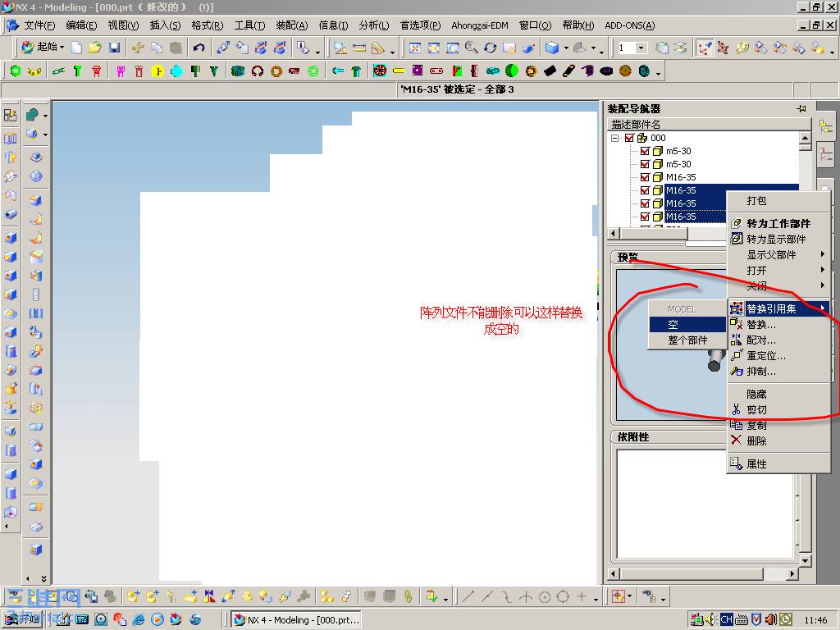Click the yellow bar icon
Viewport: 840px width, 630px height.
click(399, 71)
